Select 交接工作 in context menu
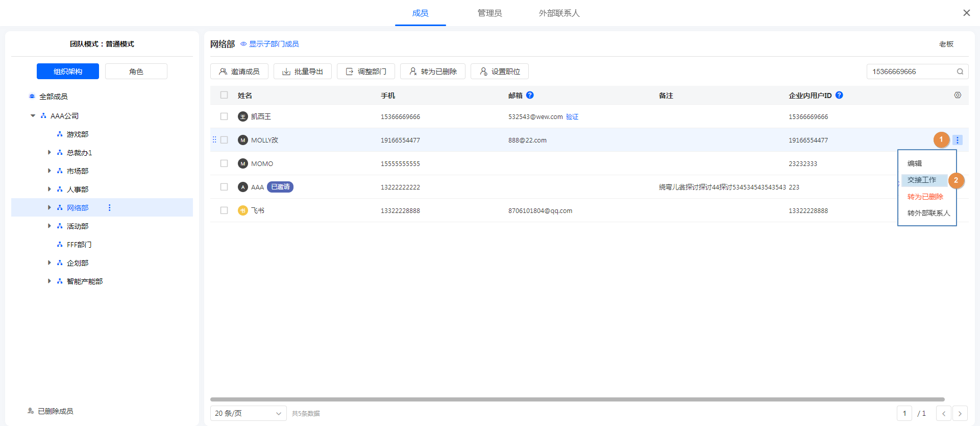 (x=922, y=180)
